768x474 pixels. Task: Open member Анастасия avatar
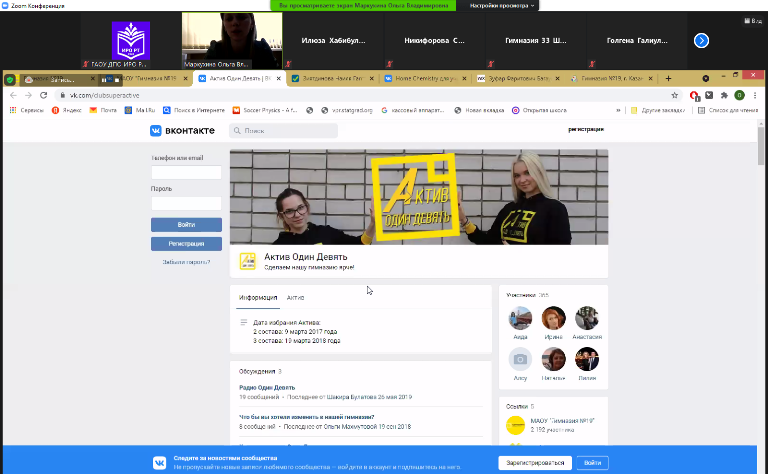tap(587, 318)
